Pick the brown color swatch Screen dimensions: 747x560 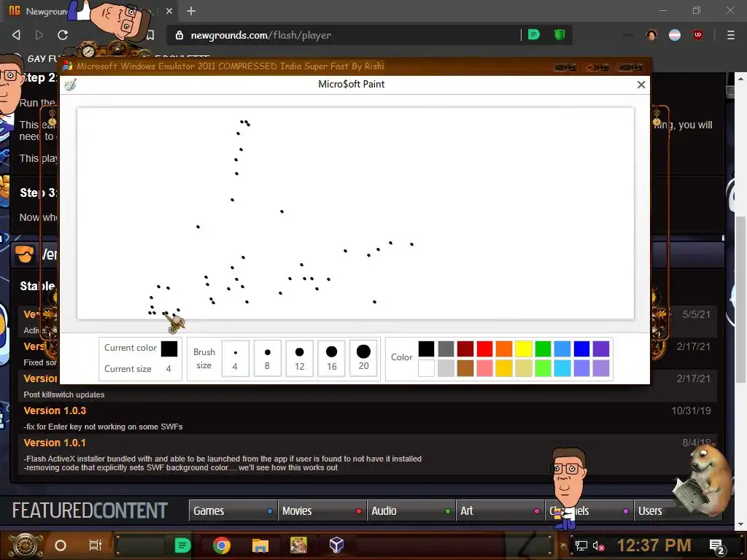465,368
